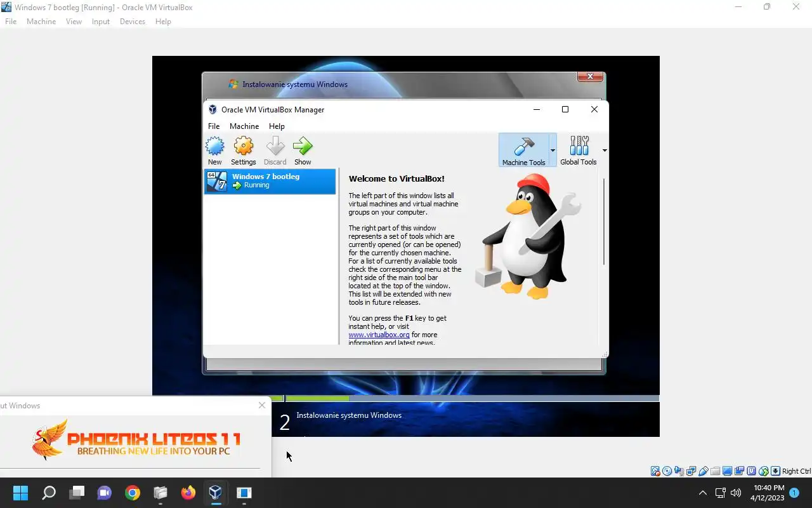Screen dimensions: 812x508
Task: Click the hard disk activity status icon
Action: coord(655,471)
